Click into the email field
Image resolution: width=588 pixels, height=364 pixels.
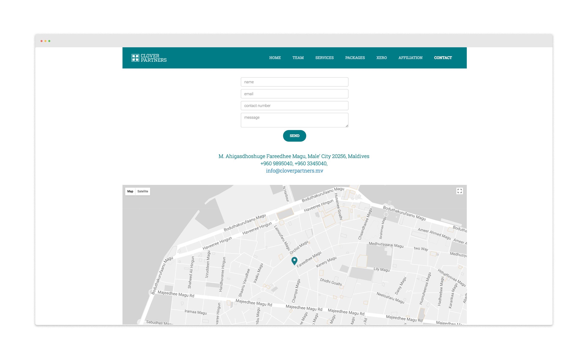(294, 94)
